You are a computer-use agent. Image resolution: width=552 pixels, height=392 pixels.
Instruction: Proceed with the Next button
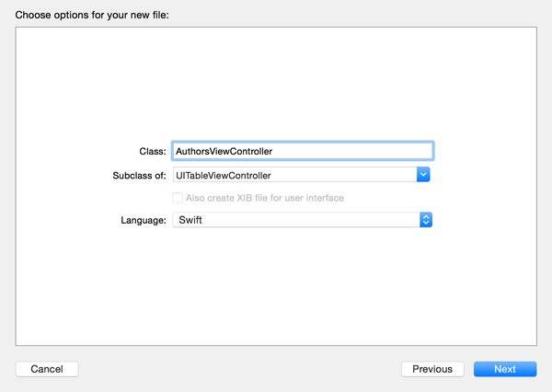(x=505, y=369)
